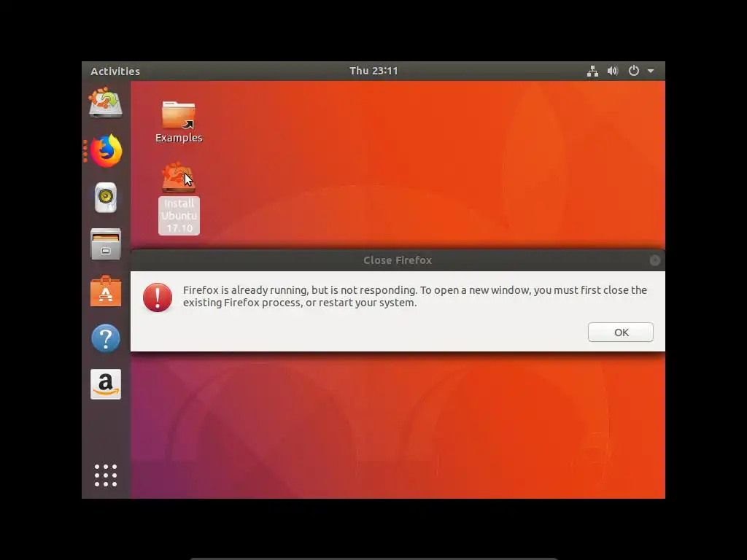Open Amazon launcher in dock
This screenshot has height=560, width=747.
[x=106, y=384]
